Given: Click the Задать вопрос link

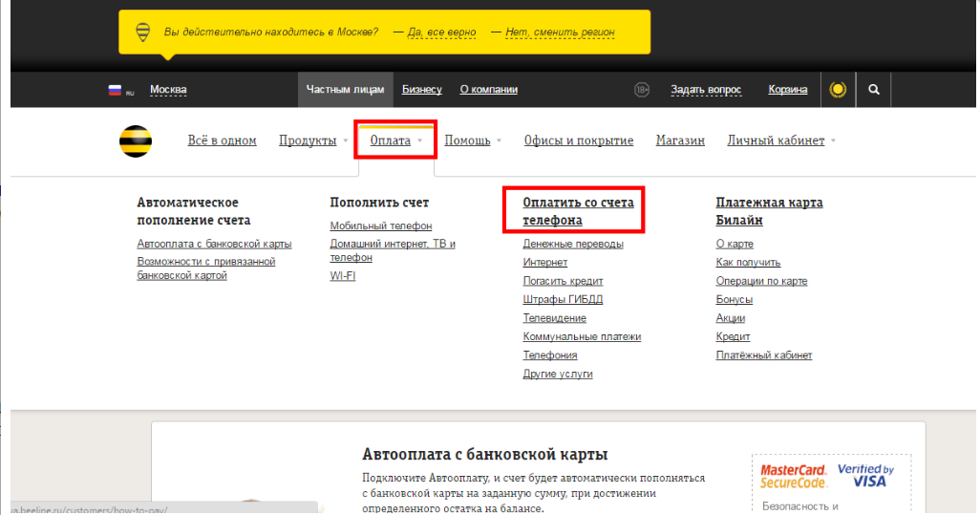Looking at the screenshot, I should [x=706, y=90].
